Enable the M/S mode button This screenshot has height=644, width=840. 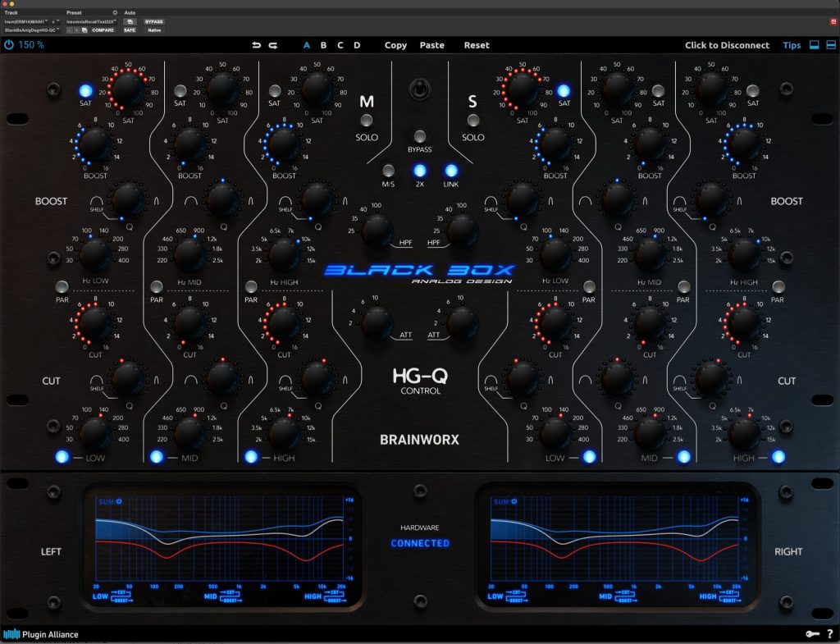[389, 171]
